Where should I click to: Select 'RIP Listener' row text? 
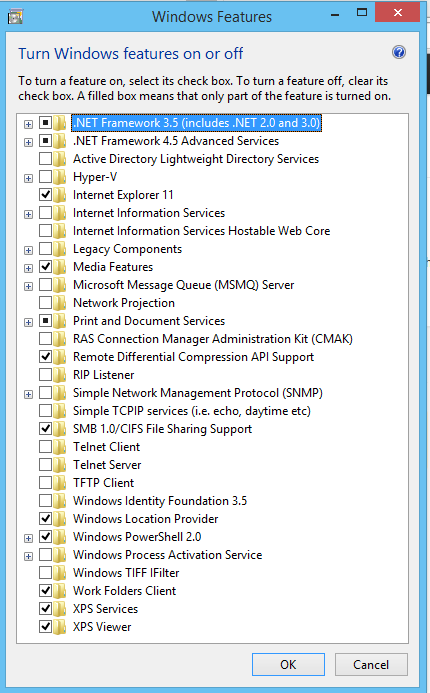click(x=103, y=375)
